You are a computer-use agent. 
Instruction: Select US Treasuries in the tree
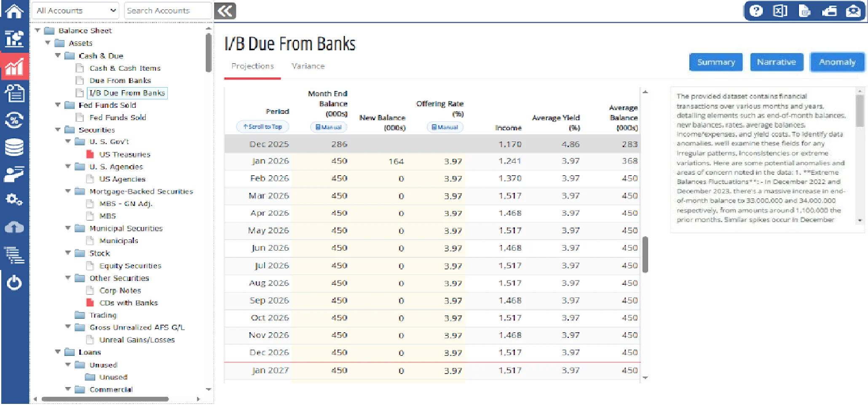pyautogui.click(x=125, y=155)
